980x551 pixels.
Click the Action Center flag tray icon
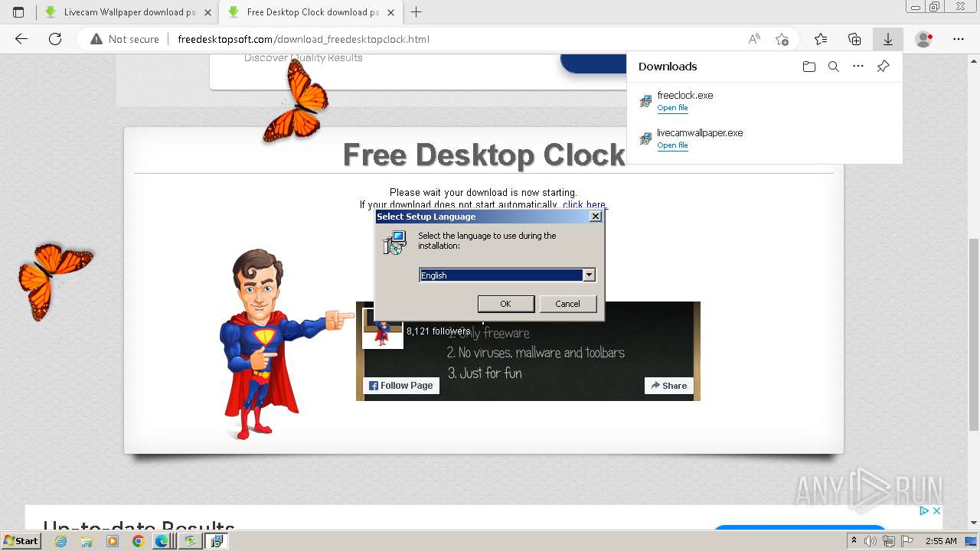[907, 541]
